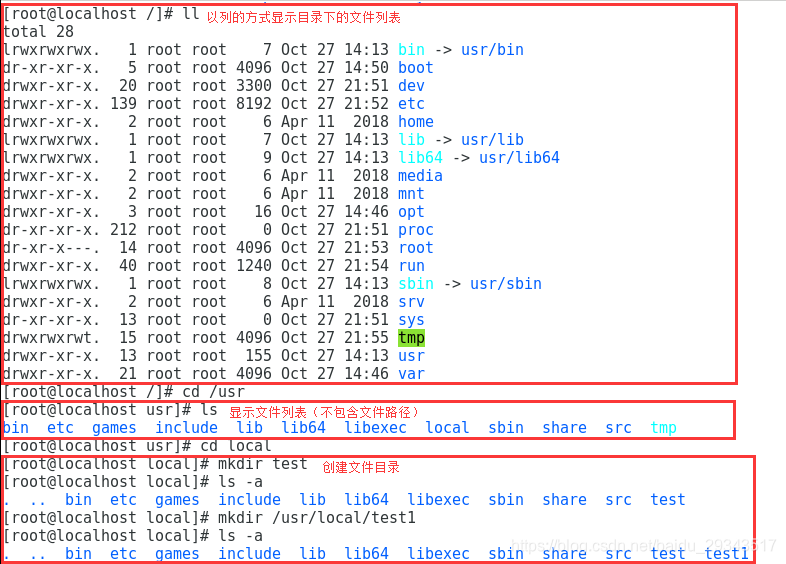Click the link count '139'
This screenshot has height=564, width=786.
click(x=123, y=104)
